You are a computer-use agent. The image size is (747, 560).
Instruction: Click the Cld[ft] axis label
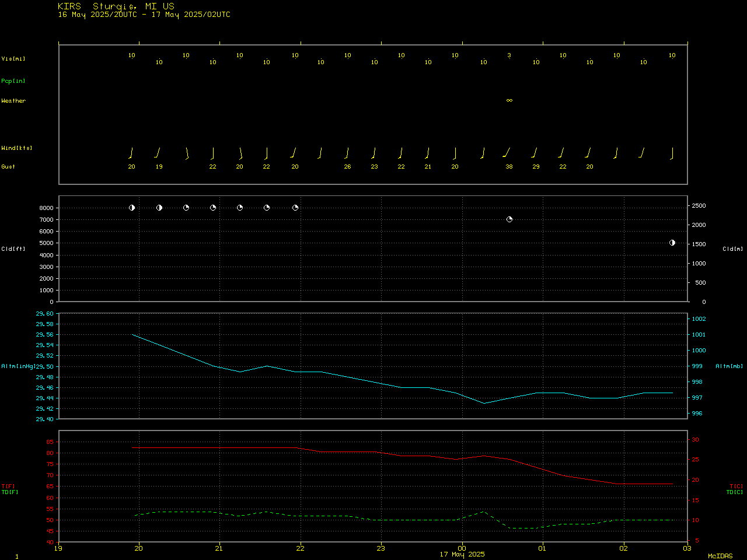pyautogui.click(x=13, y=249)
